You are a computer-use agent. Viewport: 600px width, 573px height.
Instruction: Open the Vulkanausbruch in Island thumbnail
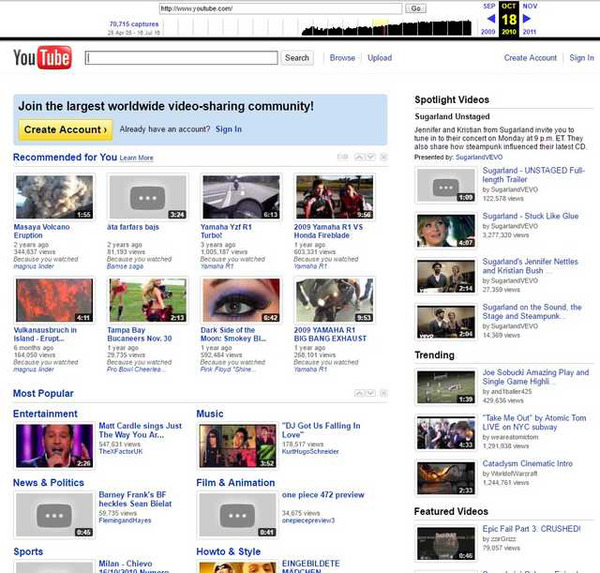[54, 300]
